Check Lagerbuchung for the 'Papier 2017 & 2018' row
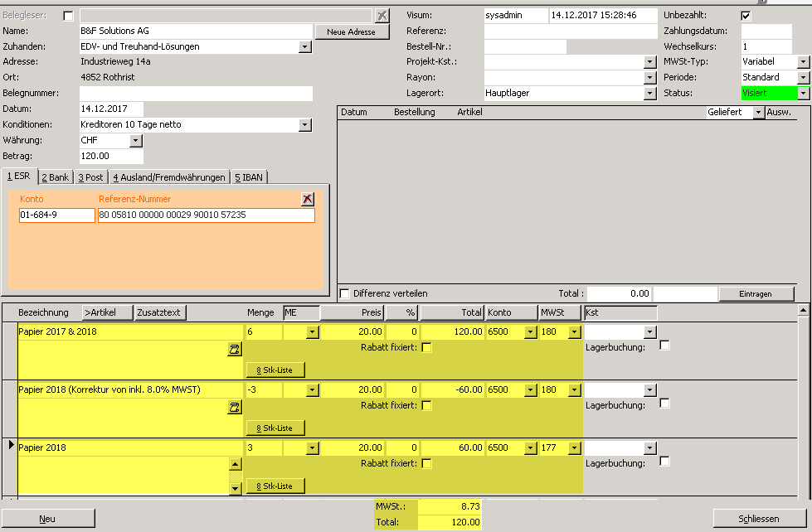Image resolution: width=812 pixels, height=532 pixels. [664, 346]
